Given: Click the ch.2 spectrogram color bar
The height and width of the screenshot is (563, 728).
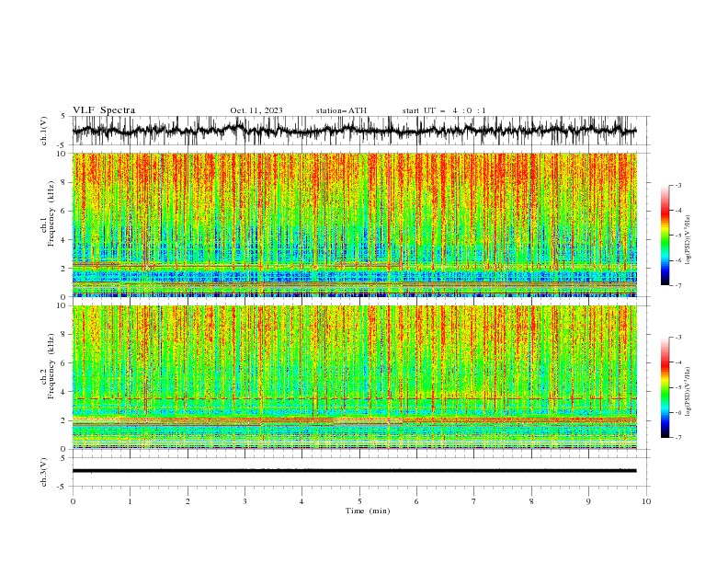Looking at the screenshot, I should pyautogui.click(x=665, y=387).
